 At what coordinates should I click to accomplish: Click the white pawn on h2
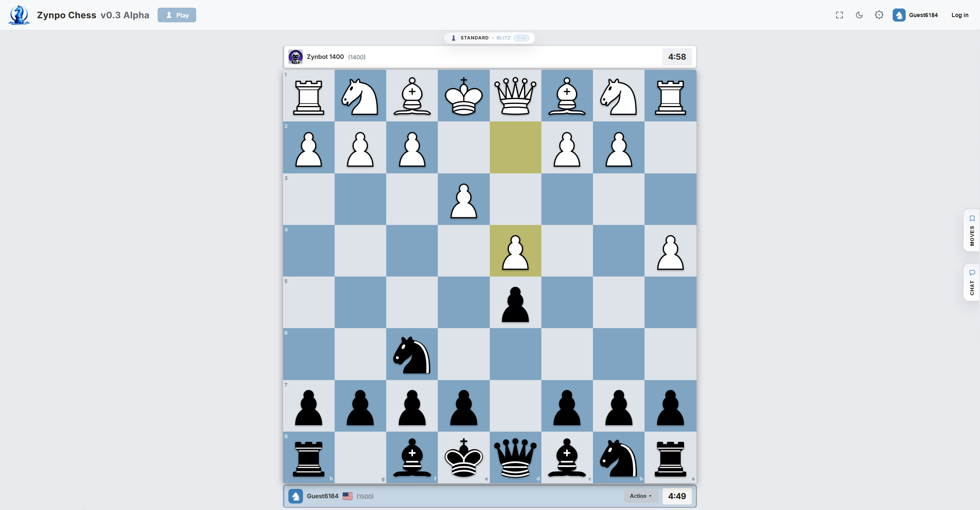coord(309,147)
